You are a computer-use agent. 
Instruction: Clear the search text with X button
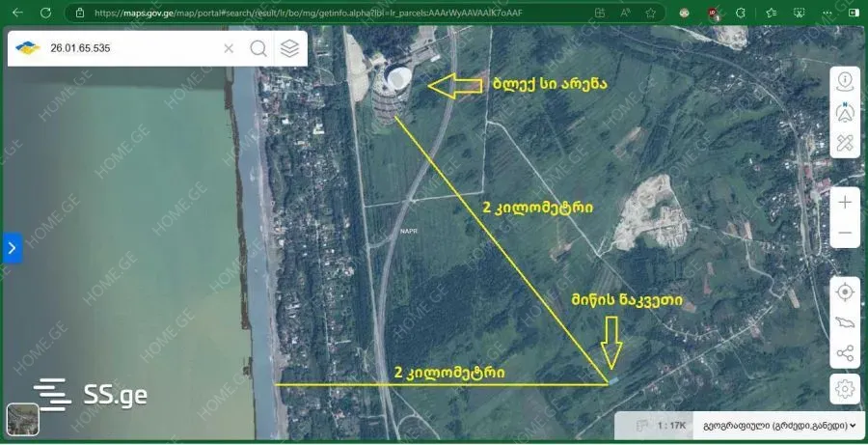point(229,48)
